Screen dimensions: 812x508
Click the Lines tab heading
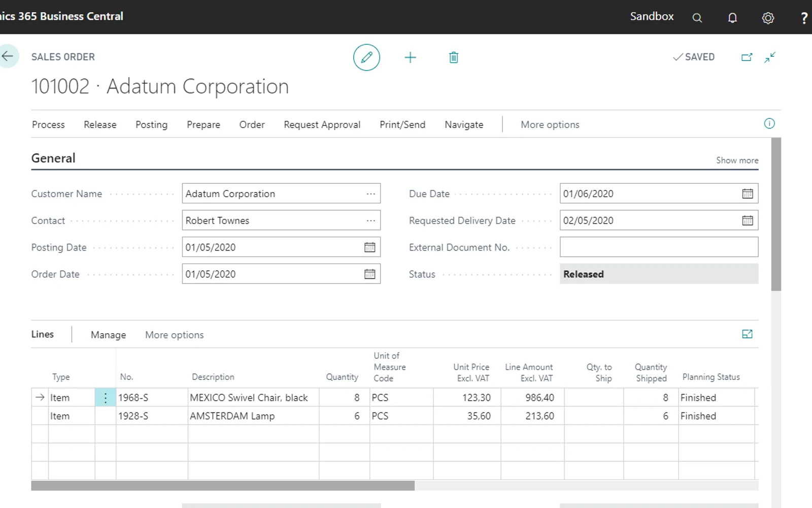(x=43, y=334)
